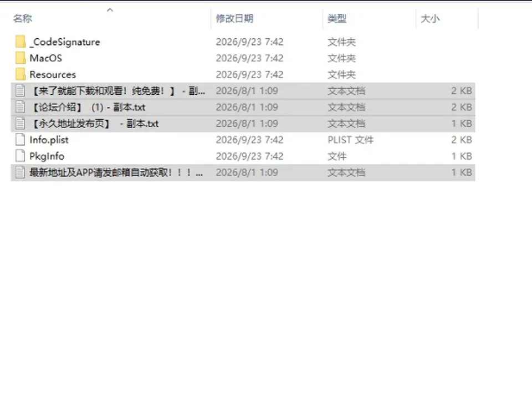
Task: Click the date of _CodeSignature row
Action: (x=249, y=42)
